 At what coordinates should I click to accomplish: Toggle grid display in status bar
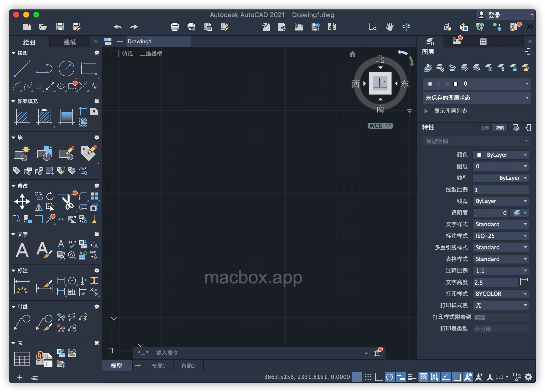[x=357, y=377]
